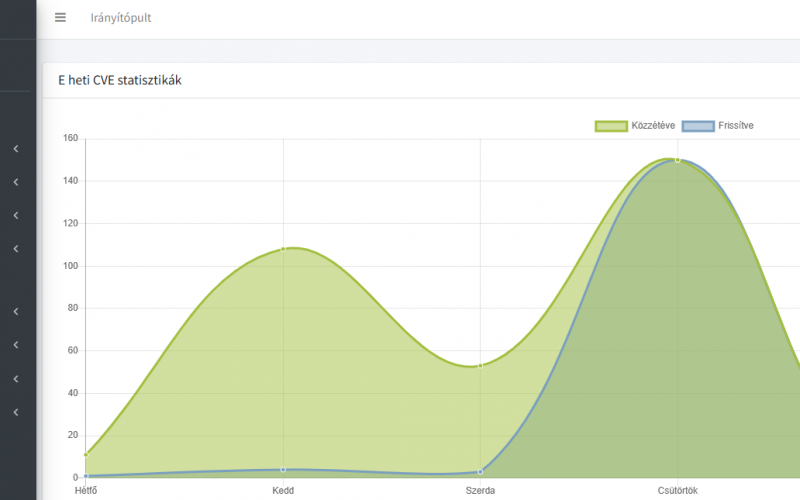Click the green Közzétéve legend color box

coord(610,126)
